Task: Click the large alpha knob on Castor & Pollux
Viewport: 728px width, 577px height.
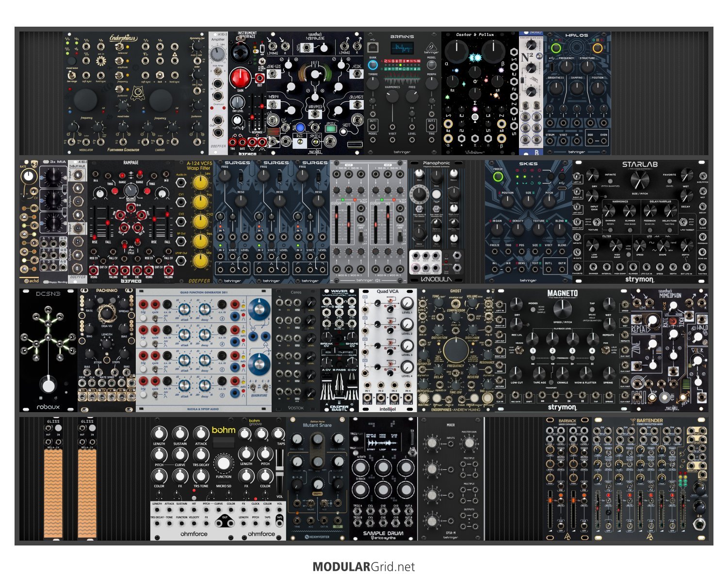Action: [456, 52]
